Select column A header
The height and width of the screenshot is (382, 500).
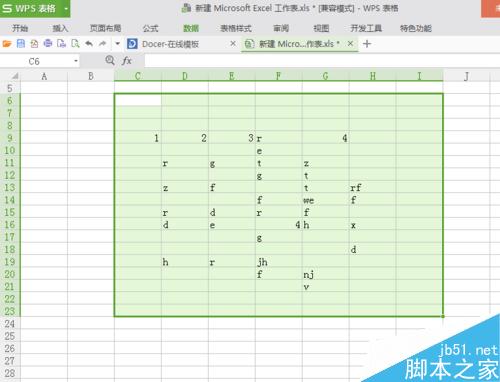point(44,76)
